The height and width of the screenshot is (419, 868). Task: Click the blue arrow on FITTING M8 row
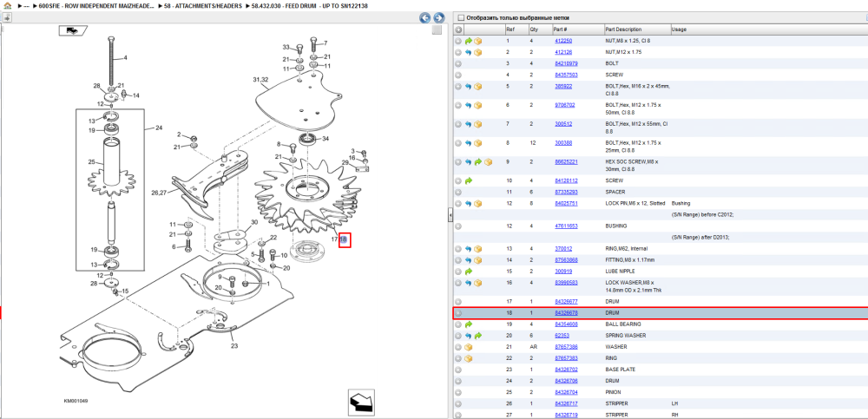coord(469,260)
